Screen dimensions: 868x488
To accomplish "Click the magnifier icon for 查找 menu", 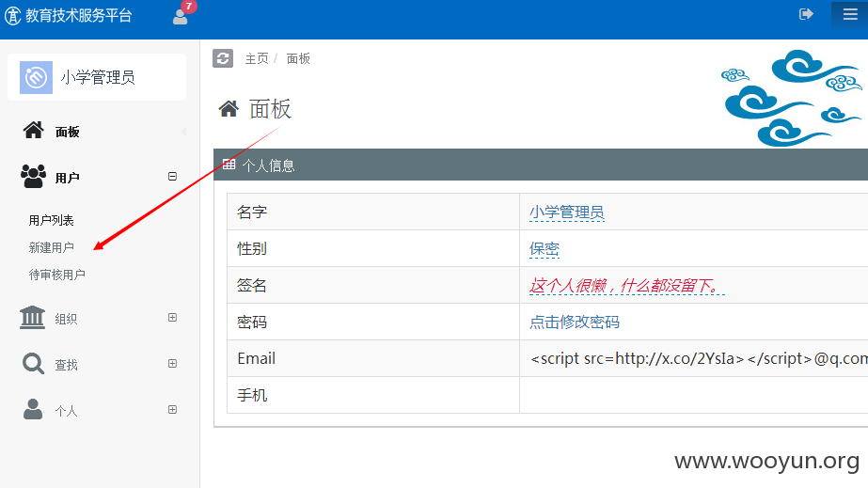I will click(33, 364).
